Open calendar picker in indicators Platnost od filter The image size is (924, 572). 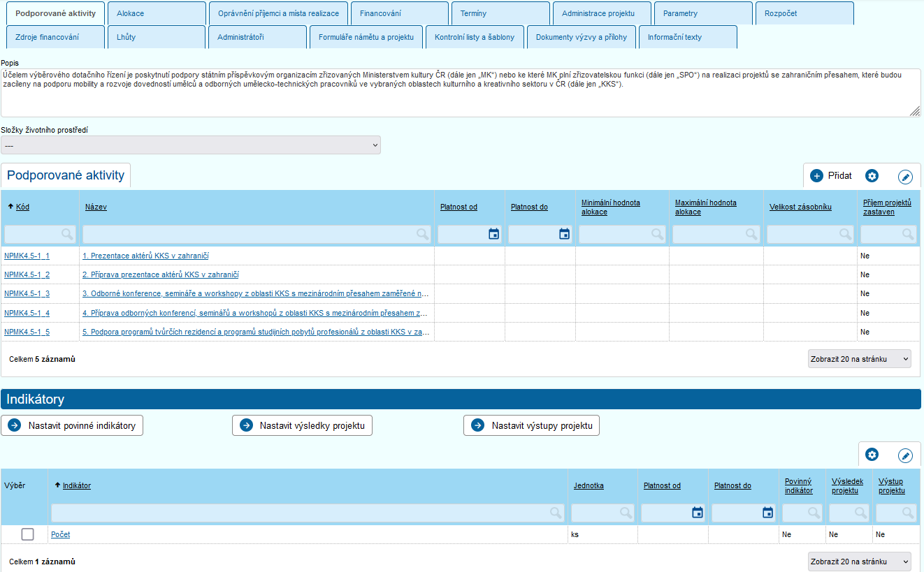click(x=697, y=513)
